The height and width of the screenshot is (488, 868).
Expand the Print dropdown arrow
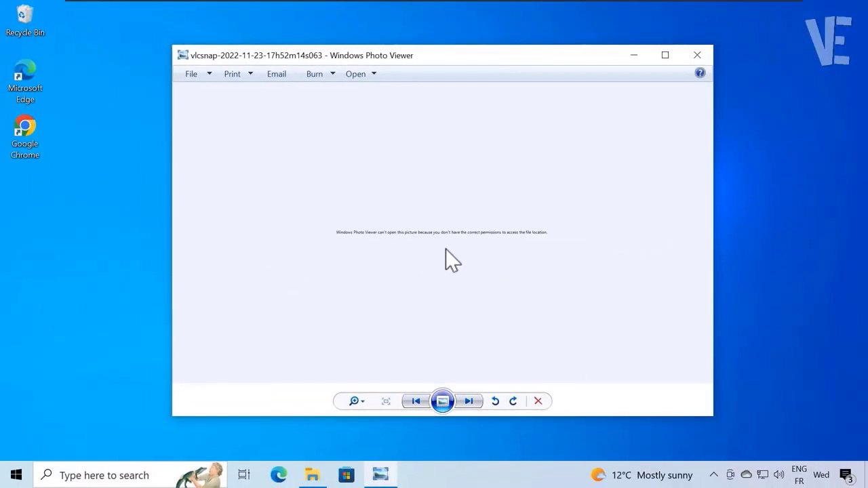click(250, 74)
